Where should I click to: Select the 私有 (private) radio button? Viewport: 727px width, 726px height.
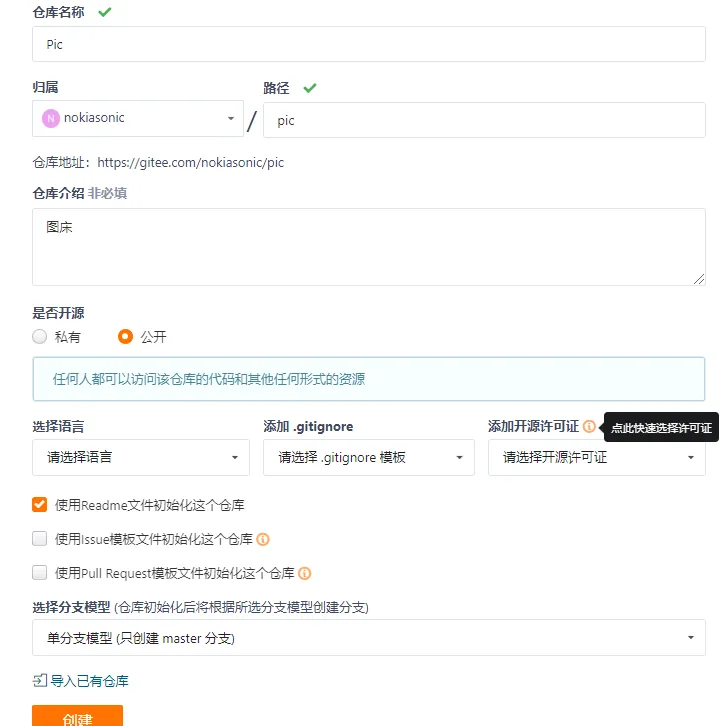(x=40, y=337)
